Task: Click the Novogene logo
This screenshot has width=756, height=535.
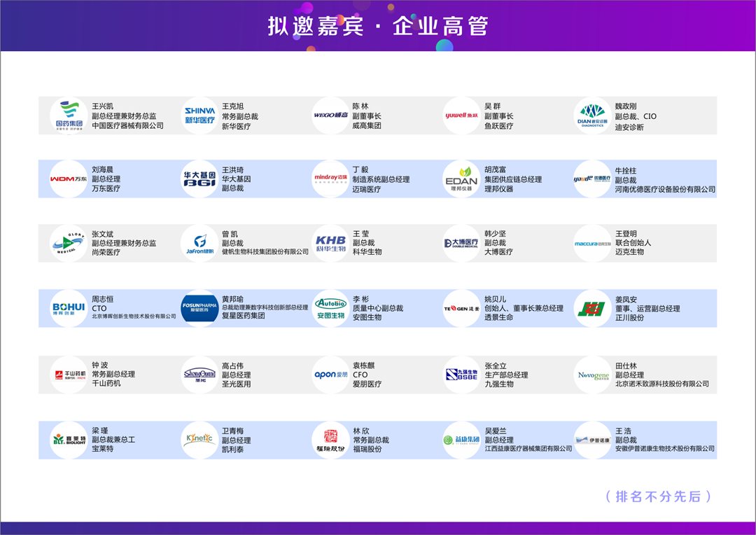Action: tap(593, 375)
